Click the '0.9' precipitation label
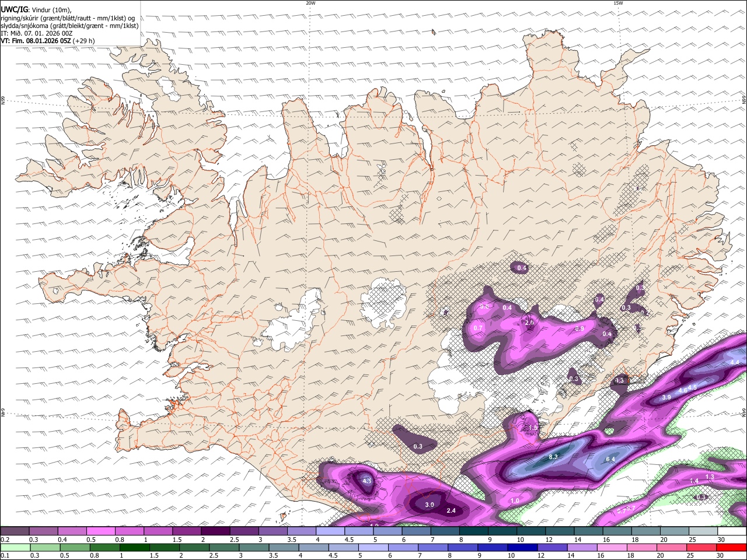This screenshot has width=747, height=560. click(580, 329)
